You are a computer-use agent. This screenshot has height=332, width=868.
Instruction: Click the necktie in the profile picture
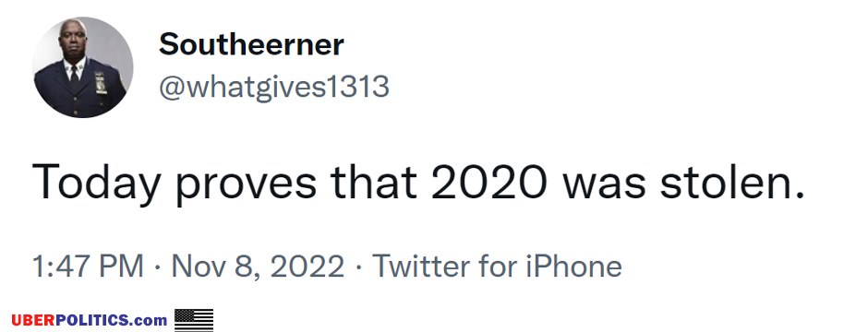(x=74, y=75)
